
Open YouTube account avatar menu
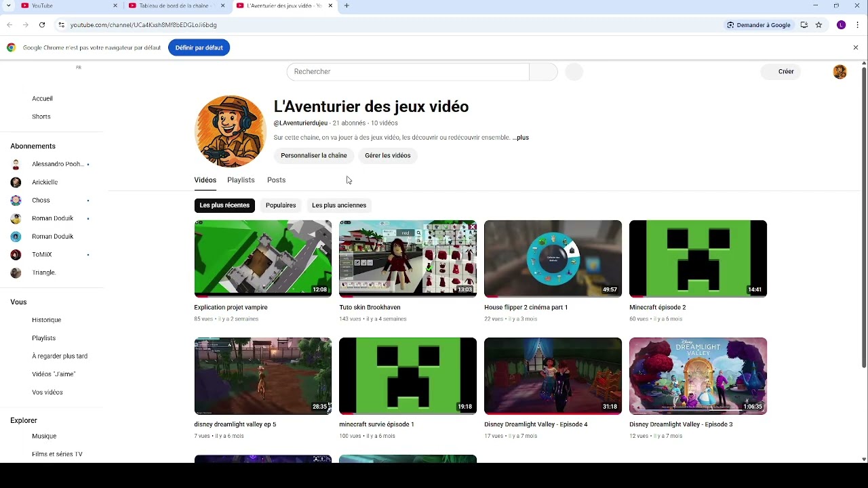[x=840, y=72]
